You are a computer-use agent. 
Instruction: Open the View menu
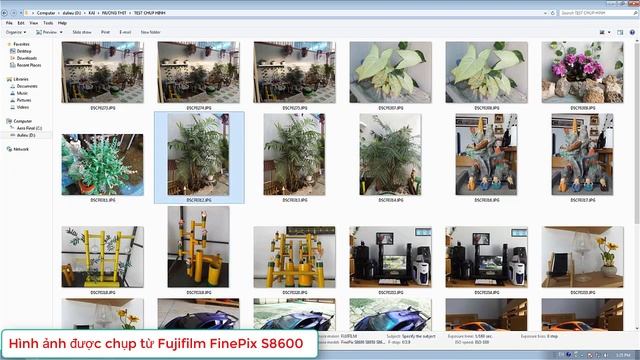(x=33, y=23)
